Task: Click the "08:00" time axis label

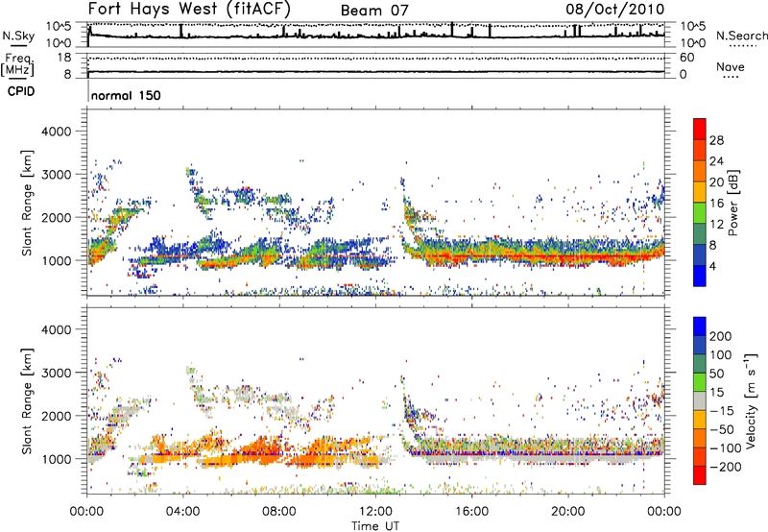Action: [279, 512]
